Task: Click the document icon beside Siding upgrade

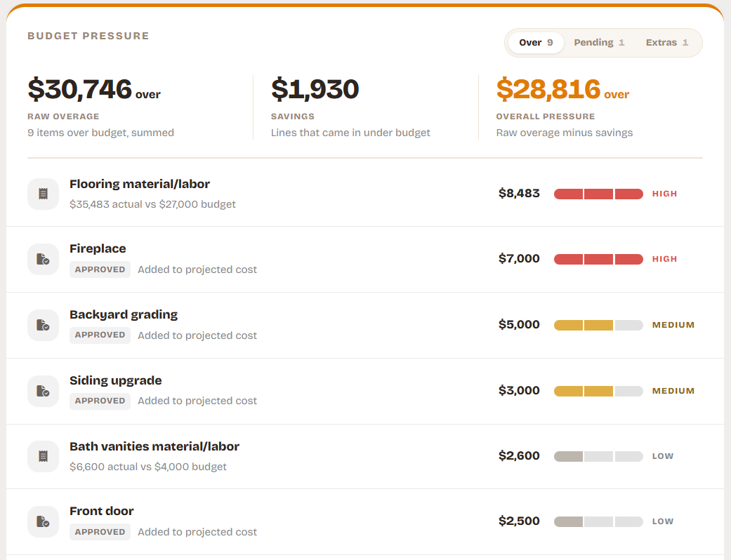Action: pyautogui.click(x=43, y=391)
